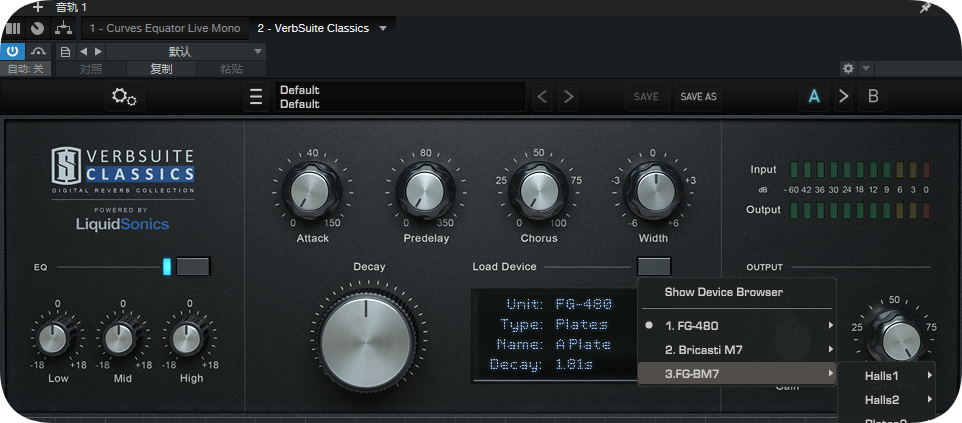
Task: Expand arrow next to host gear icon
Action: (866, 69)
